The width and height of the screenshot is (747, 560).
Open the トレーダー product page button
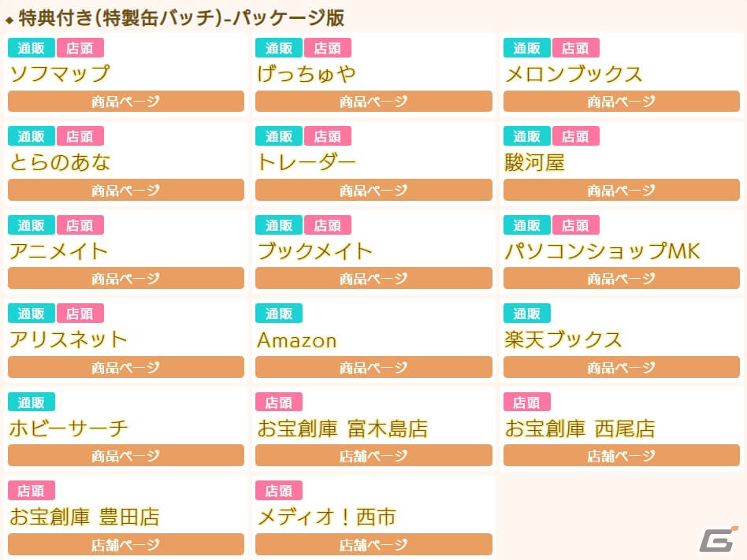[373, 190]
